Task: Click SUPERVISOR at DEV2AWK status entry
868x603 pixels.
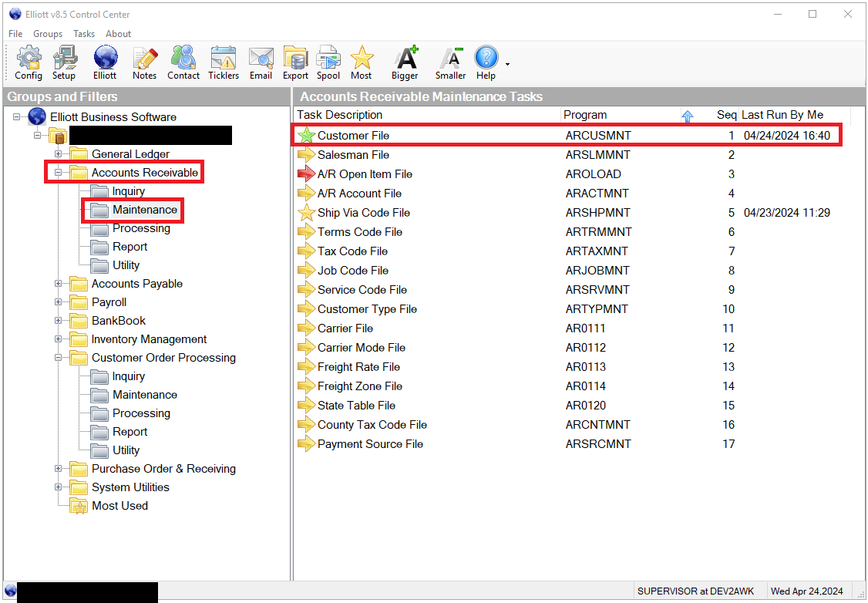Action: click(x=695, y=591)
